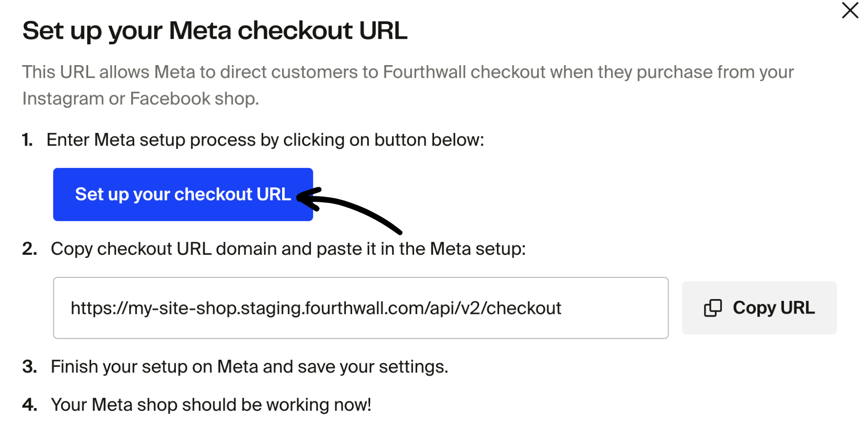Click the description about Instagram or Facebook shop
The width and height of the screenshot is (868, 428).
pyautogui.click(x=407, y=85)
